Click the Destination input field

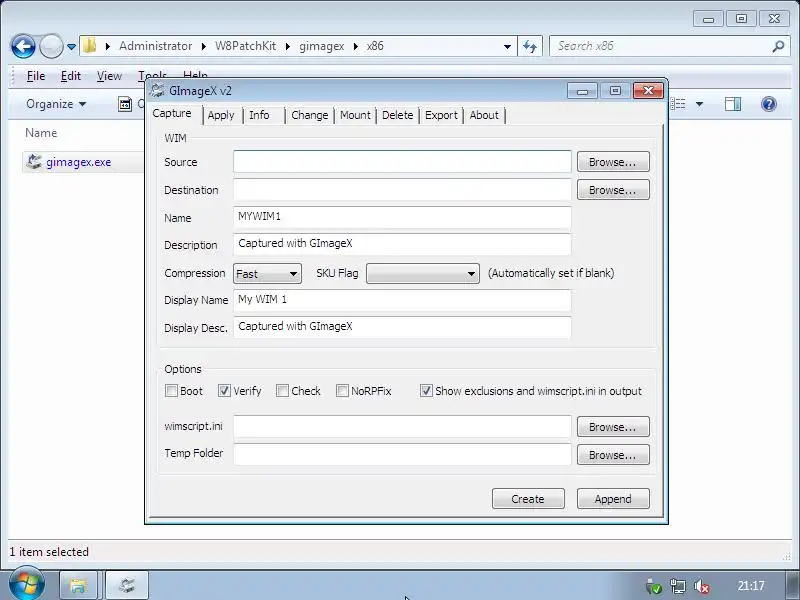[402, 190]
